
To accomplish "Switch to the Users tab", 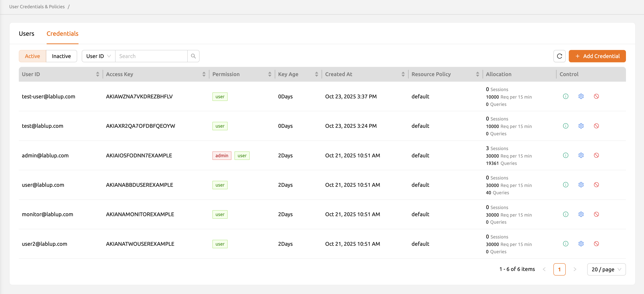I will click(26, 34).
